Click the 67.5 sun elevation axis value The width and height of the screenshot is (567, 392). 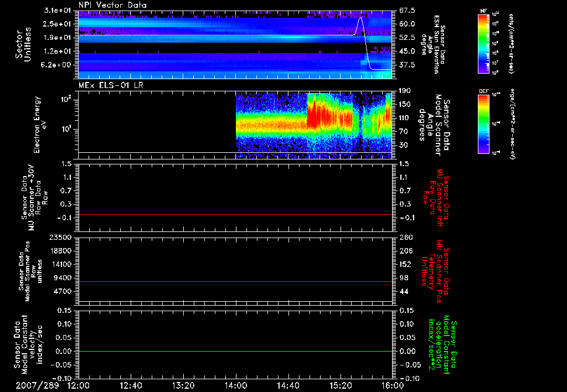click(407, 11)
